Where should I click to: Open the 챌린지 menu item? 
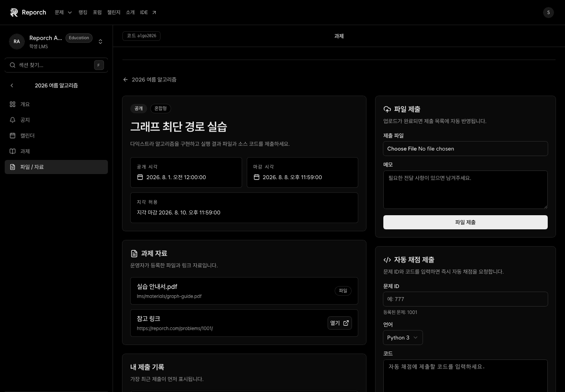[114, 13]
